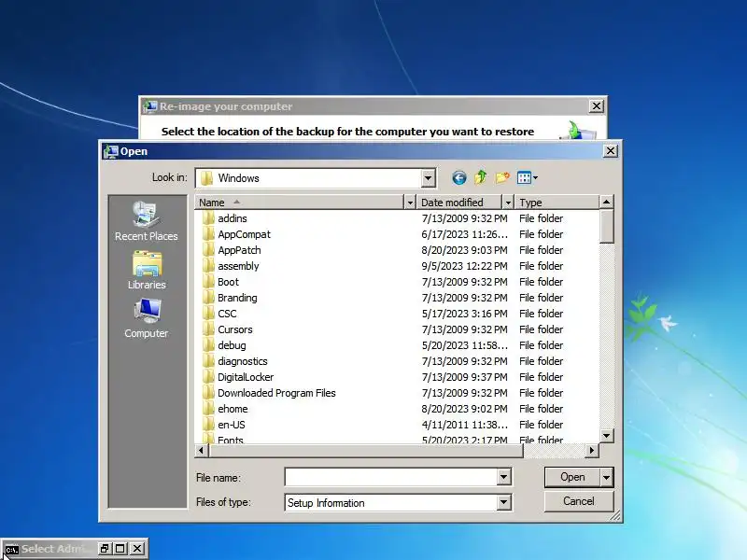747x560 pixels.
Task: Select the Branding folder icon
Action: [208, 298]
